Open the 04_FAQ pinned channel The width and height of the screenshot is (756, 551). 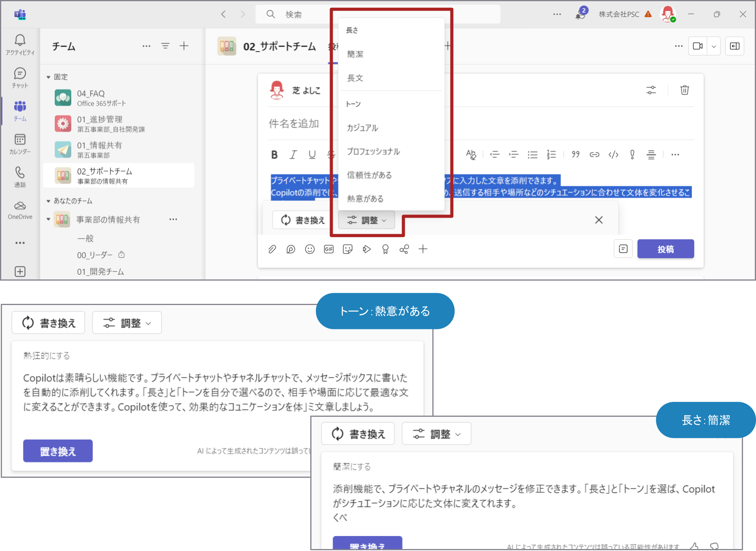coord(119,98)
